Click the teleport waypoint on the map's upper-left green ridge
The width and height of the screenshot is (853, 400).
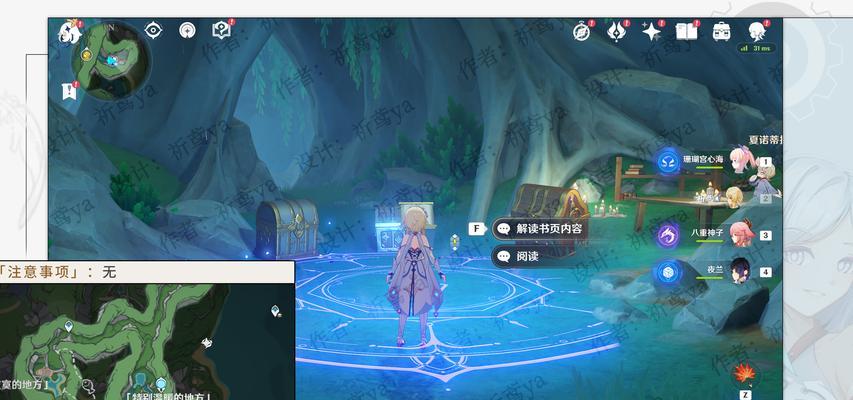[x=69, y=326]
